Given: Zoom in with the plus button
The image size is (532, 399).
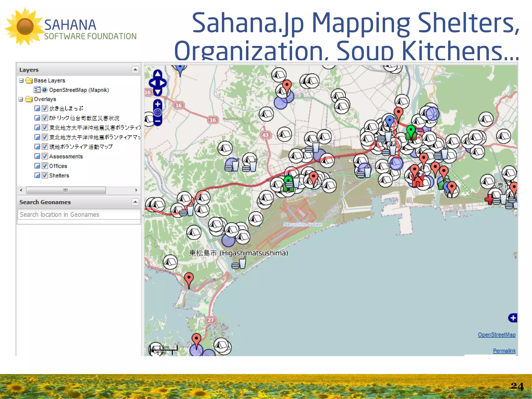Looking at the screenshot, I should point(158,104).
